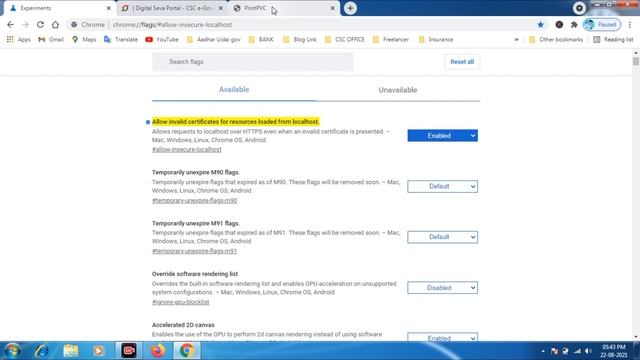Click the address bar URL
Image resolution: width=640 pixels, height=360 pixels.
[x=172, y=24]
